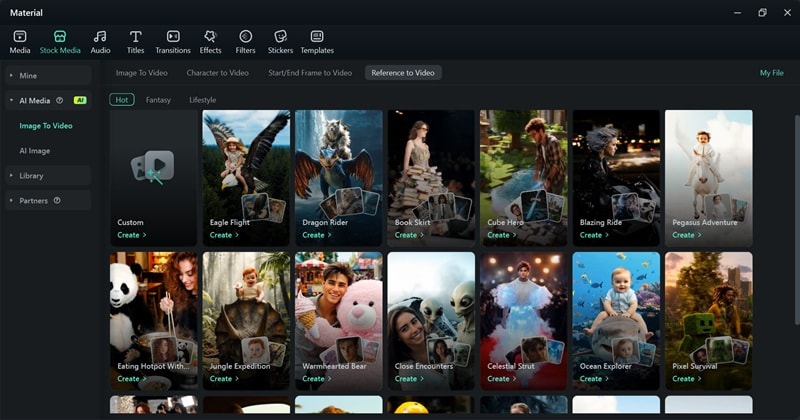
Task: Click the Ocean Explorer title text
Action: tap(606, 366)
